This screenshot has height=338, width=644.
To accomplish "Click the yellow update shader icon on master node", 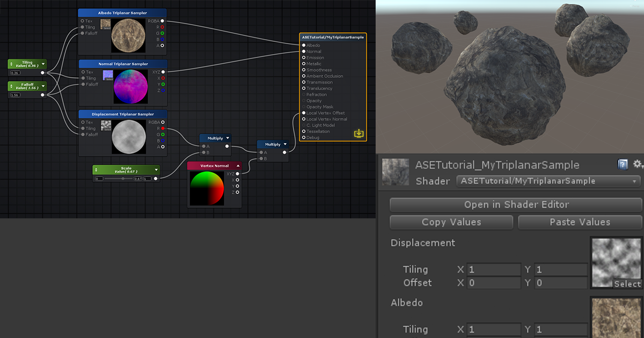I will (x=359, y=134).
